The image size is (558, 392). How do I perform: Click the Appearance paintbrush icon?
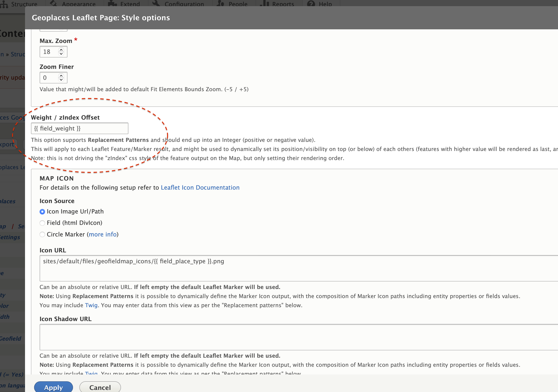click(53, 4)
